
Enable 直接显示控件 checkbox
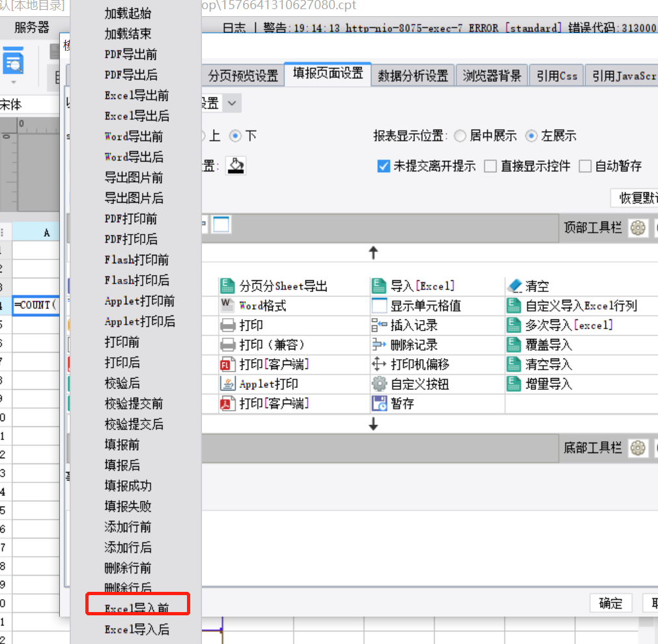point(490,166)
